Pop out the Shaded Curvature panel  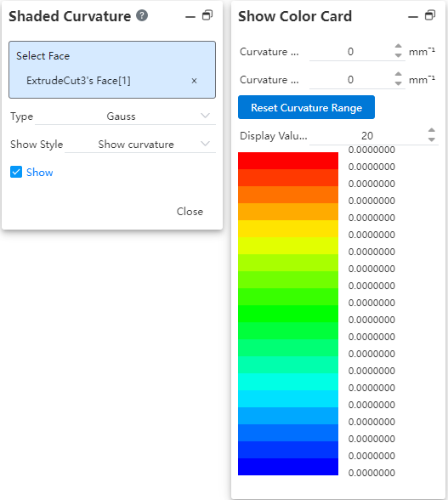click(x=207, y=15)
